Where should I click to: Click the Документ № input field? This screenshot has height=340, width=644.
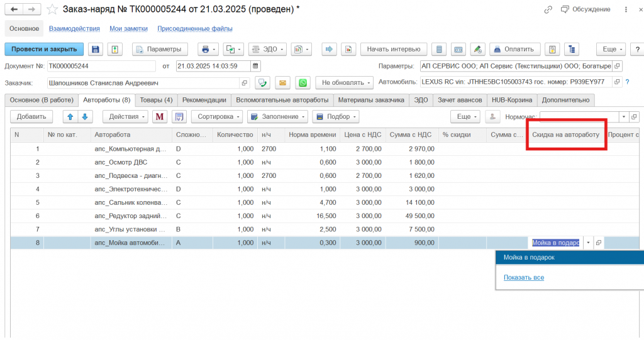coord(101,66)
